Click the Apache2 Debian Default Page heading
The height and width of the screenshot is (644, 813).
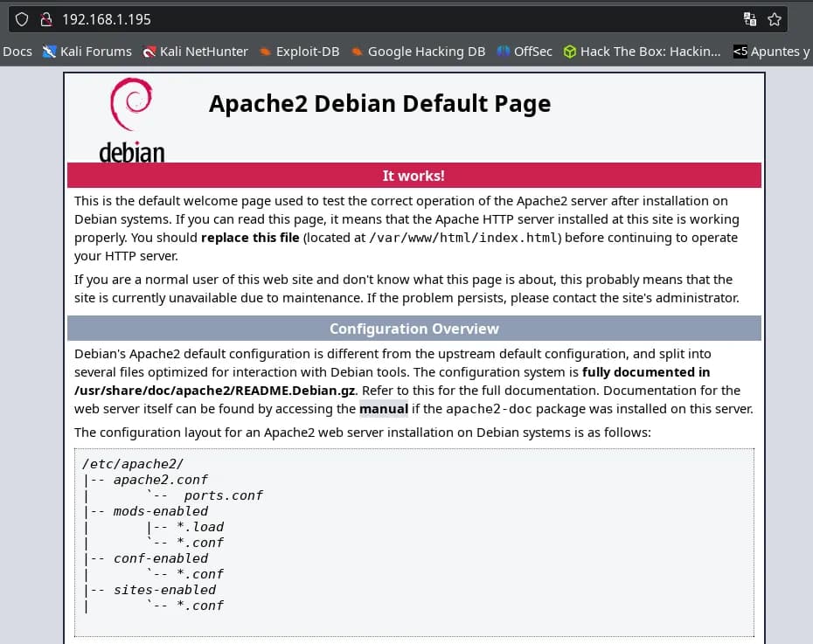point(379,104)
